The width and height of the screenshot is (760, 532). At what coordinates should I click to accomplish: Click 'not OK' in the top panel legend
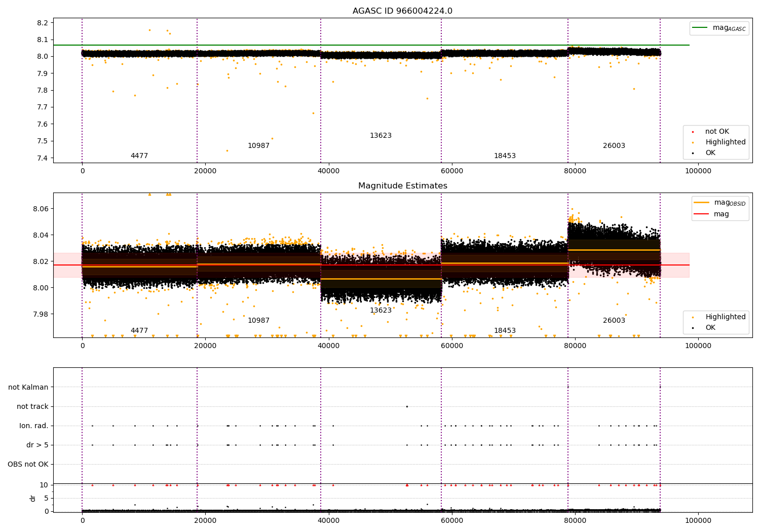717,132
